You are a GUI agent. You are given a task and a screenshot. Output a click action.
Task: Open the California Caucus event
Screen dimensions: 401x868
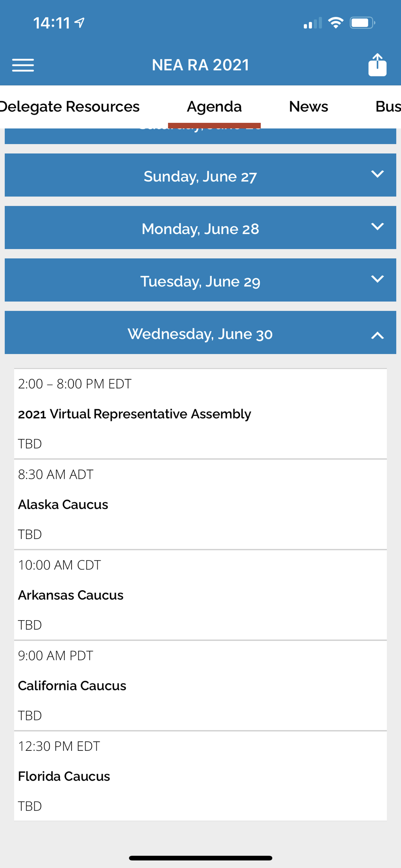click(200, 686)
